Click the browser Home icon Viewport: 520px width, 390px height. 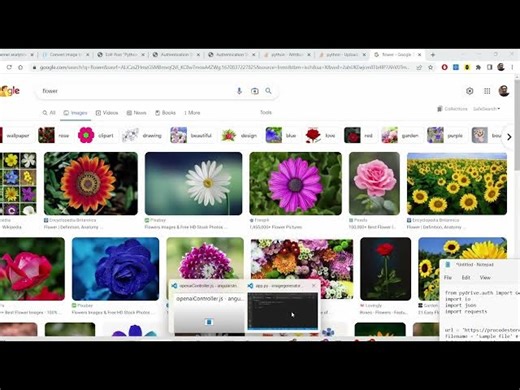click(x=21, y=67)
